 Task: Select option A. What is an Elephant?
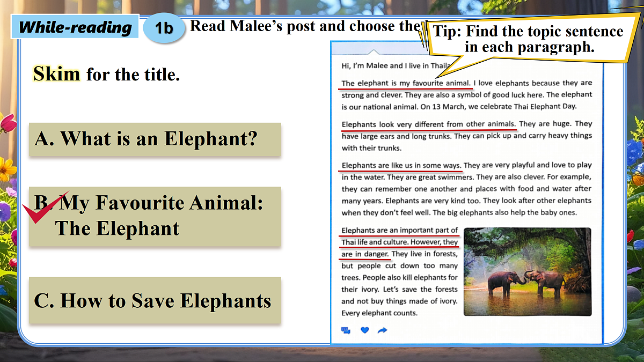pyautogui.click(x=155, y=139)
